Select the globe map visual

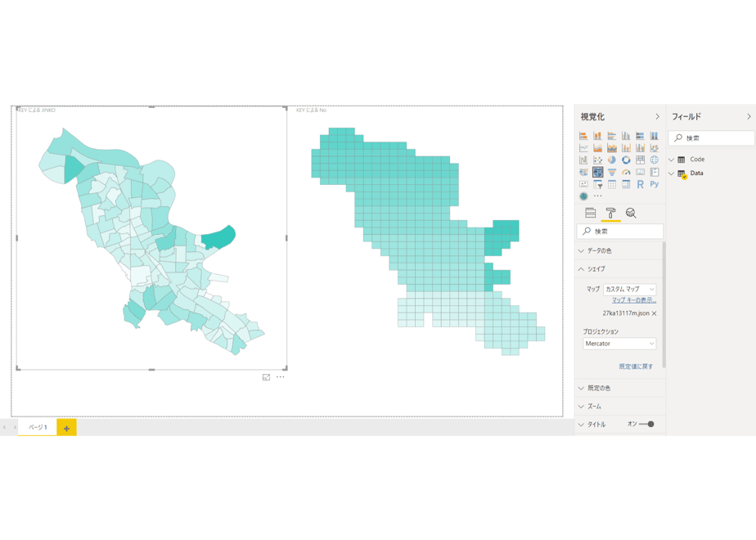pyautogui.click(x=655, y=160)
